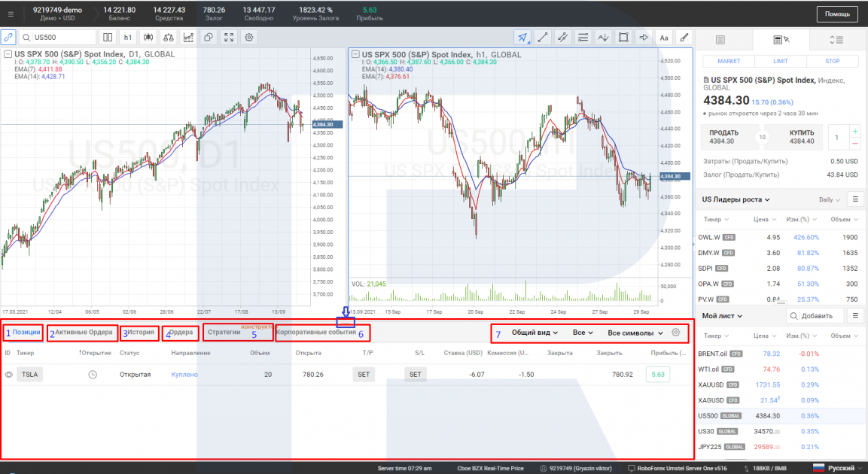Select the Aa text annotation tool
The width and height of the screenshot is (868, 474).
[664, 38]
